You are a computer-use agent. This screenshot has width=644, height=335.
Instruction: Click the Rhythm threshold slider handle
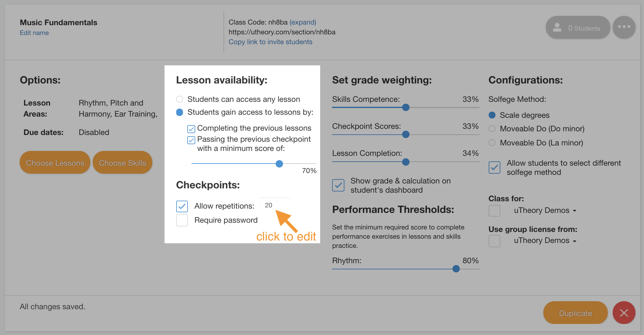(x=456, y=269)
